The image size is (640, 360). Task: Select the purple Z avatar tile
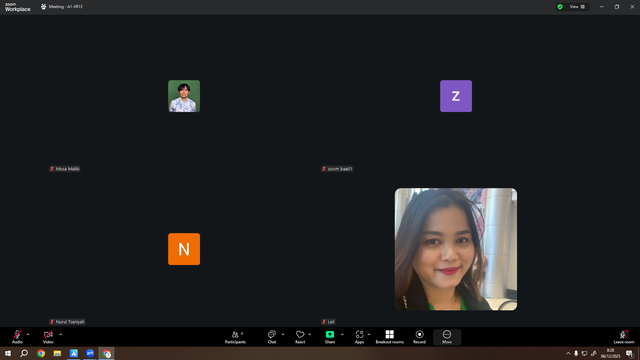pos(456,96)
